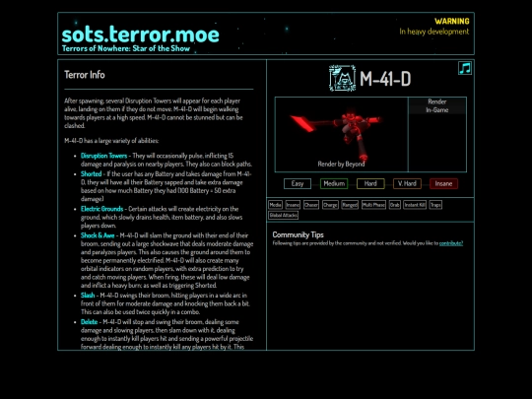Click the Chaser tag

[310, 205]
